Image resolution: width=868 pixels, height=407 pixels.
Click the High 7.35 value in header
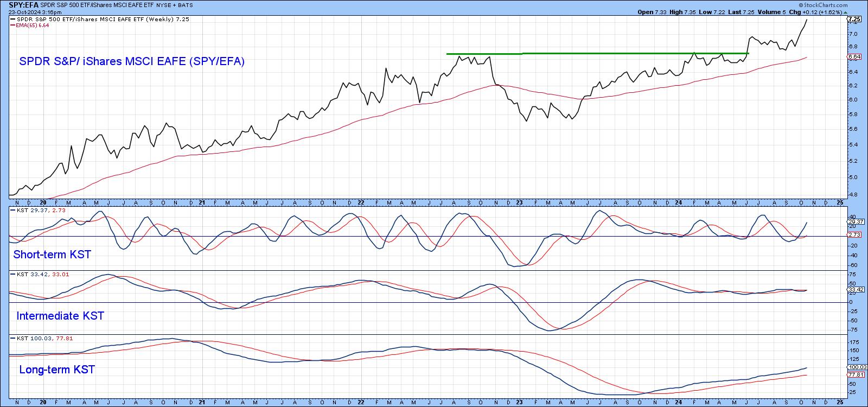coord(682,12)
